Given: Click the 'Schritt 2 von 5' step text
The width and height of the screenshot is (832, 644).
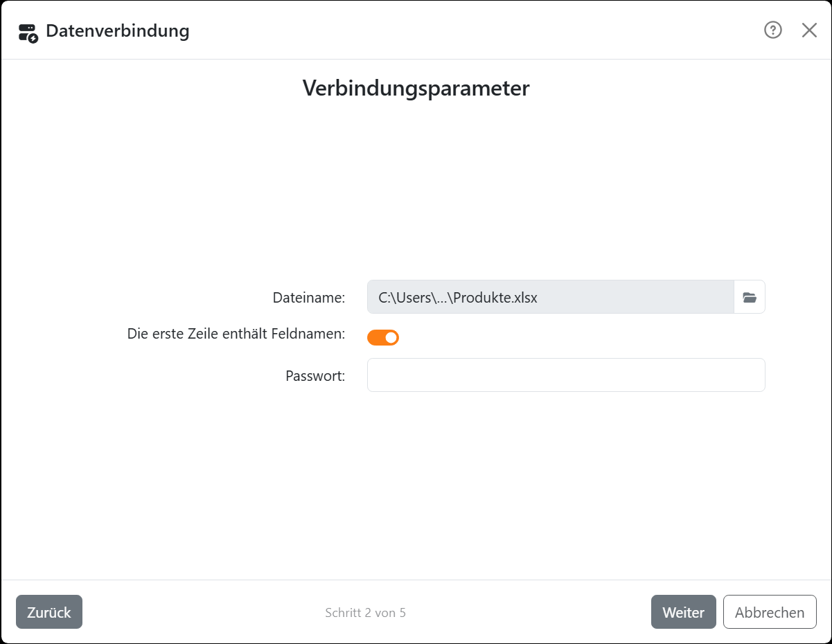Looking at the screenshot, I should coord(365,613).
